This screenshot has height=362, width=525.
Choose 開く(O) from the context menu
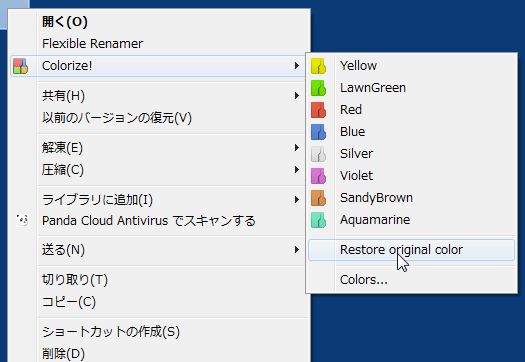pyautogui.click(x=159, y=22)
